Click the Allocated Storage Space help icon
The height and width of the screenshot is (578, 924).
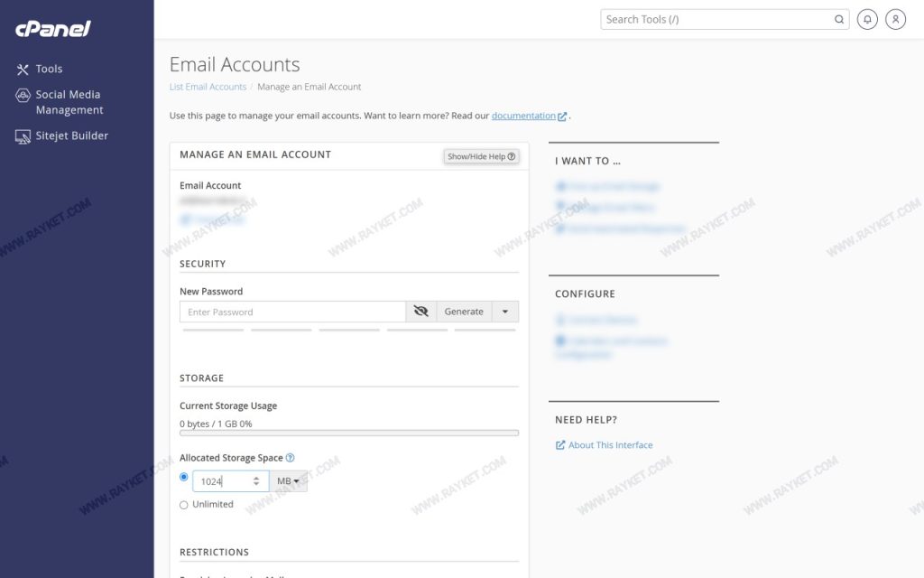click(290, 458)
